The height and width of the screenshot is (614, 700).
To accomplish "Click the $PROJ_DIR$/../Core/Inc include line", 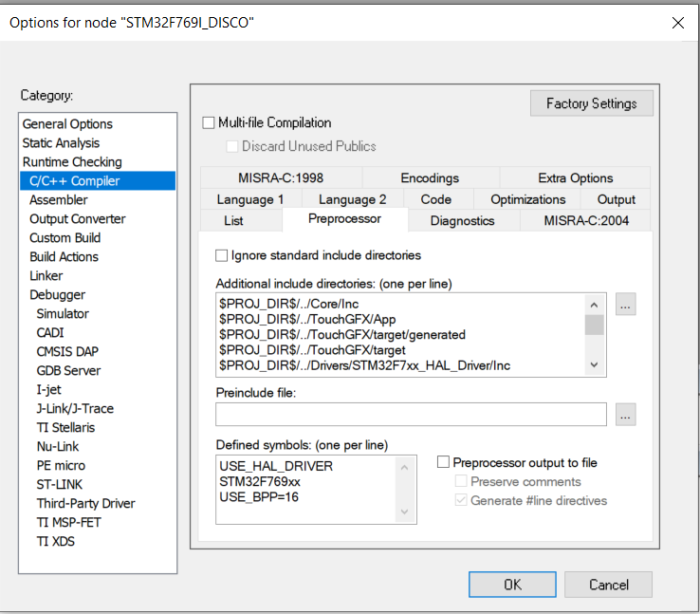I will 289,304.
